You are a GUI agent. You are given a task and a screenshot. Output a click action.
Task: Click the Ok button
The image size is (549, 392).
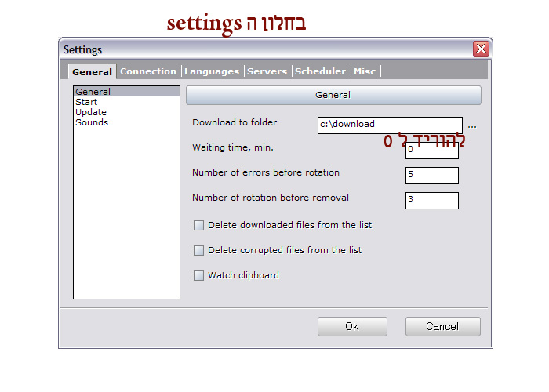coord(352,326)
